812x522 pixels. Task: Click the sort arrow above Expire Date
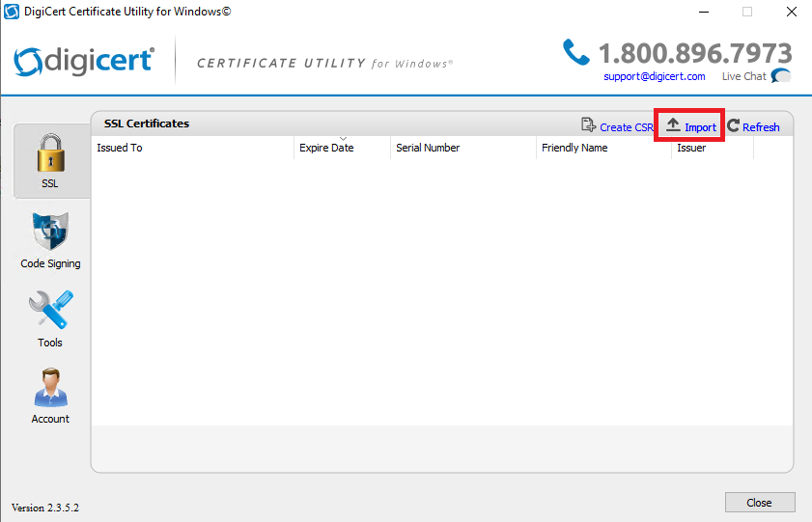click(x=343, y=139)
